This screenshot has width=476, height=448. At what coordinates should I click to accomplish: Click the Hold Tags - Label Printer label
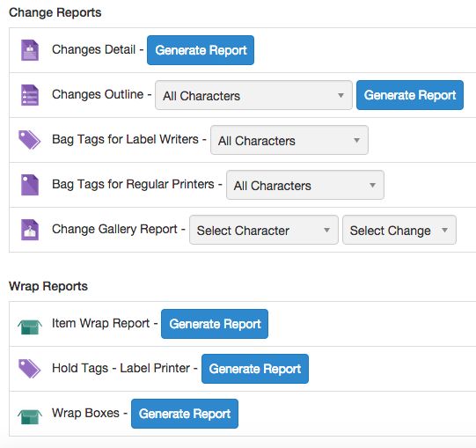(121, 368)
